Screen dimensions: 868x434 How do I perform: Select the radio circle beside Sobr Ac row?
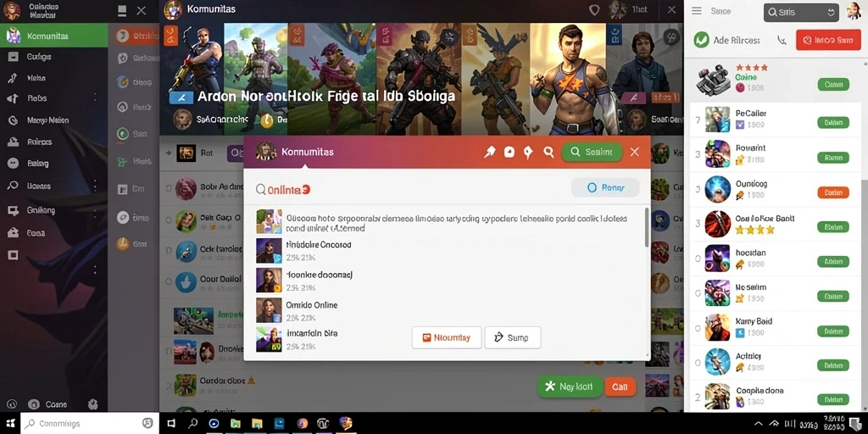[169, 188]
